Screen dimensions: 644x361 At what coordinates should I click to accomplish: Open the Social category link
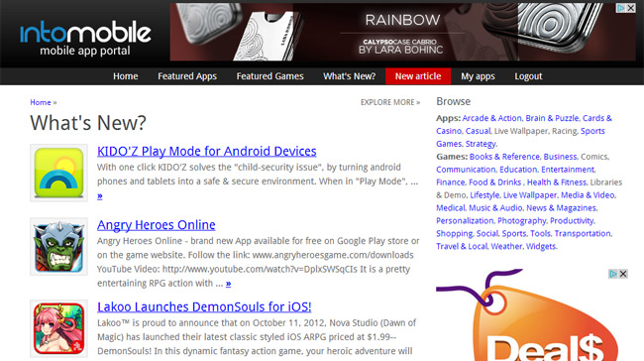487,233
